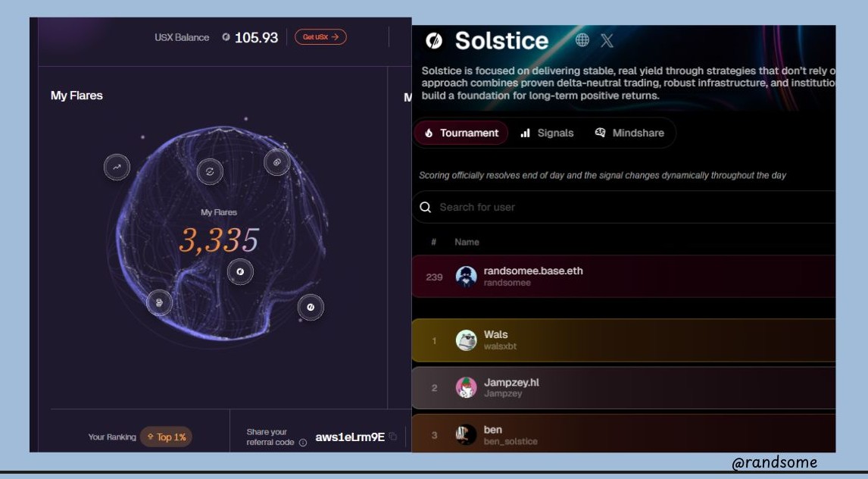
Task: Open the randsomee.base.eth leaderboard row
Action: click(623, 277)
